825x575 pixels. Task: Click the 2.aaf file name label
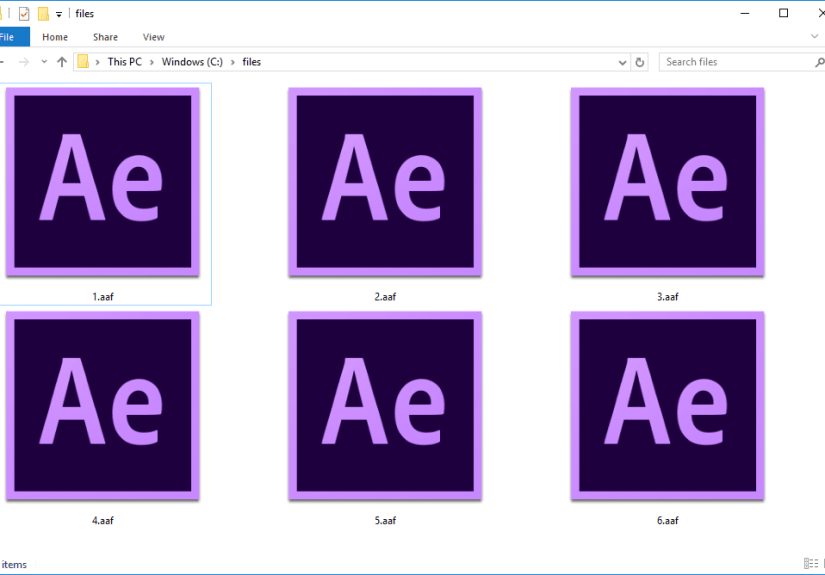(x=385, y=297)
